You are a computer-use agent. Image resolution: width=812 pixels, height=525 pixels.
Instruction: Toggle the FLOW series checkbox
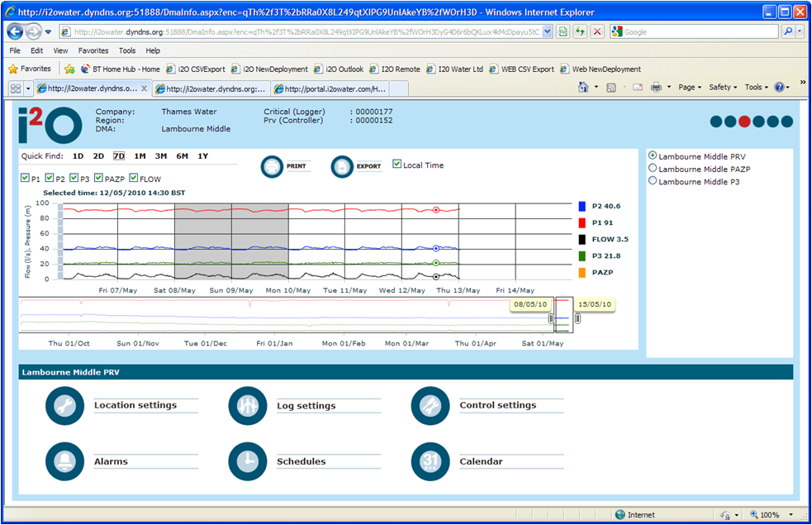133,179
